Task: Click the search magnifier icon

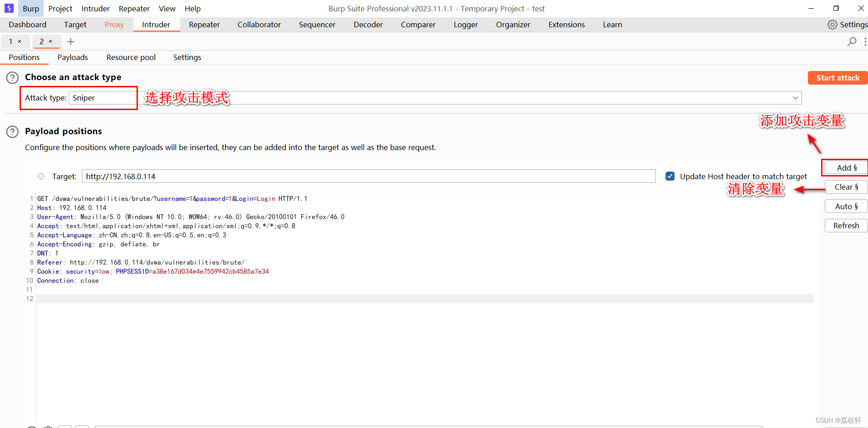Action: tap(852, 41)
